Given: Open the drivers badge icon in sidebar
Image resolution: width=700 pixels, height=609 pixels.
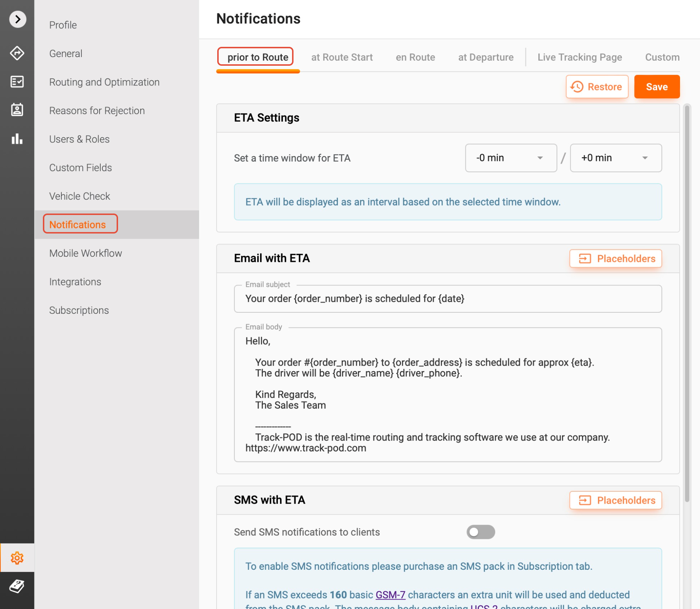Looking at the screenshot, I should (17, 110).
